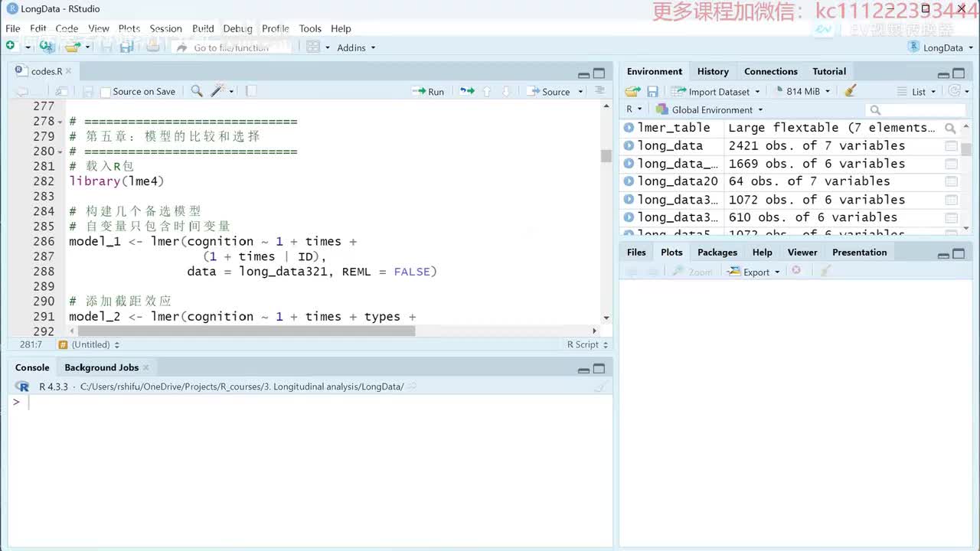Expand the lmer_table object details
The image size is (980, 551).
coord(629,128)
